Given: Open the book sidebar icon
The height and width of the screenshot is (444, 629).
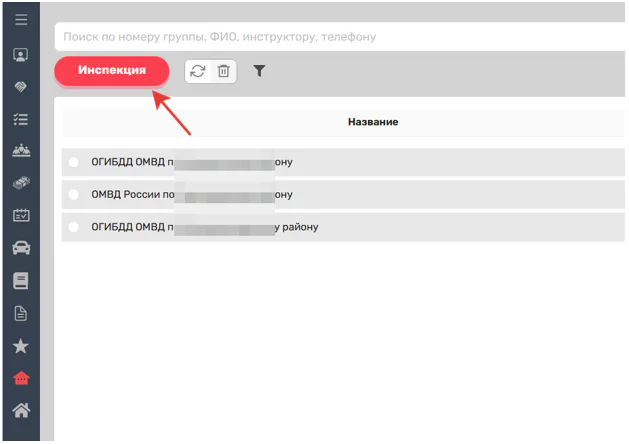Looking at the screenshot, I should 20,281.
